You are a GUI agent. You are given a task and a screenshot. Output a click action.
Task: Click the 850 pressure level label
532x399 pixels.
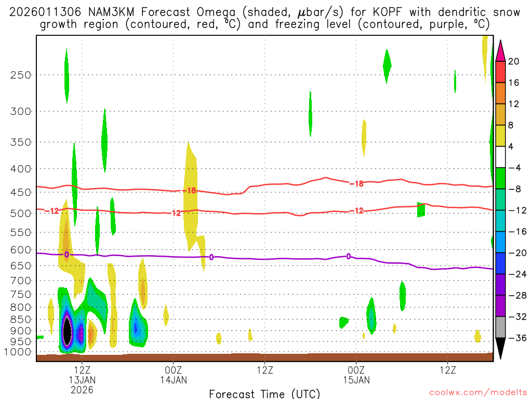pyautogui.click(x=21, y=320)
